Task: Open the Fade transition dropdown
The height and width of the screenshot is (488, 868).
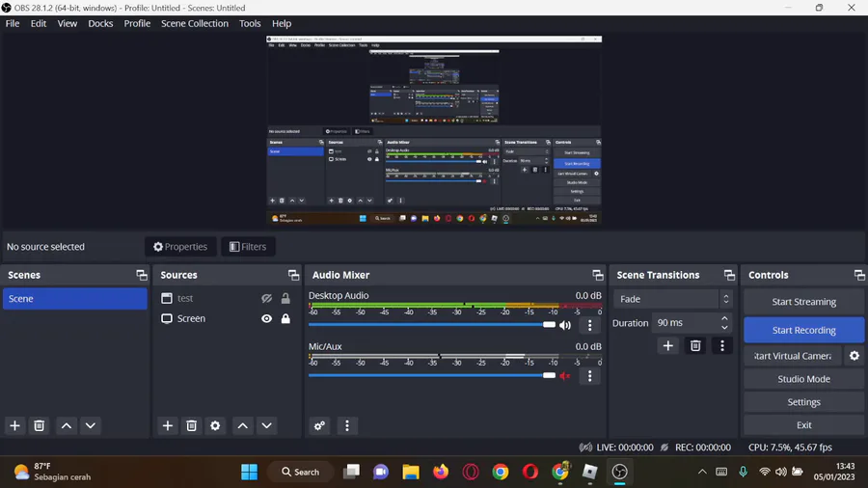Action: 672,299
